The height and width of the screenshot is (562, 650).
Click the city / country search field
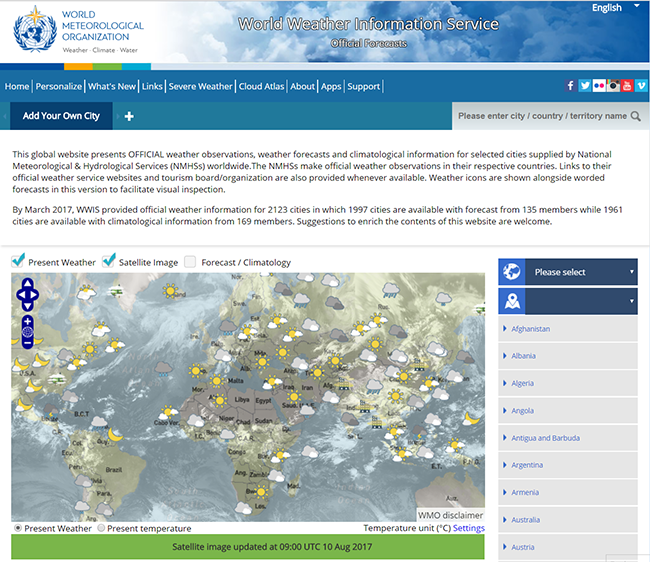542,116
